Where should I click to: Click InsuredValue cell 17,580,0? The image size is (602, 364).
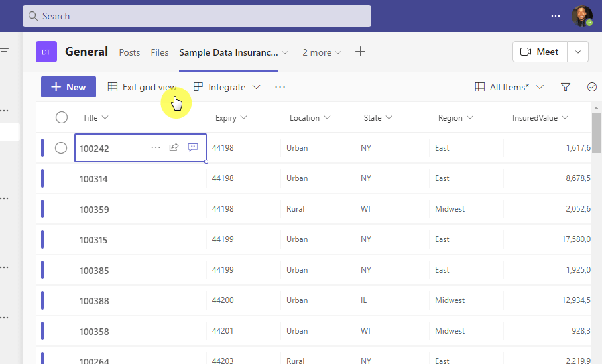(x=547, y=239)
